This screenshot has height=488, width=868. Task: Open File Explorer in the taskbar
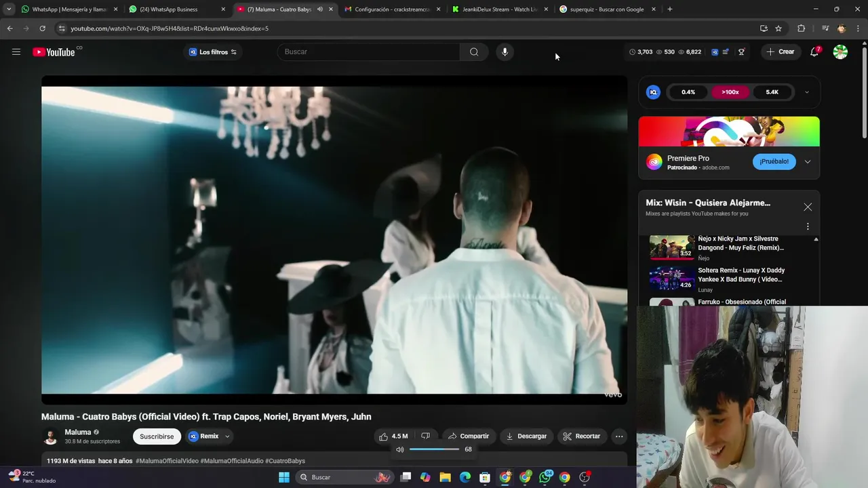click(445, 477)
